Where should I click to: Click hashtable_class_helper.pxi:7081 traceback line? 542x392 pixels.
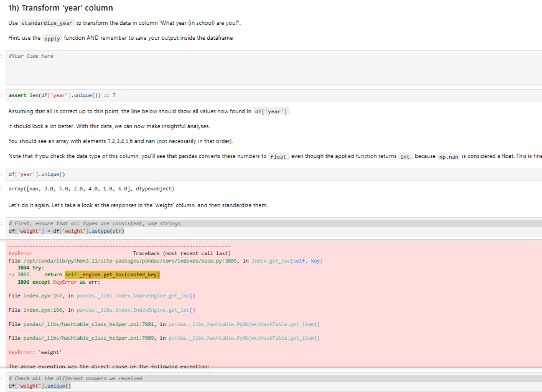click(x=164, y=324)
